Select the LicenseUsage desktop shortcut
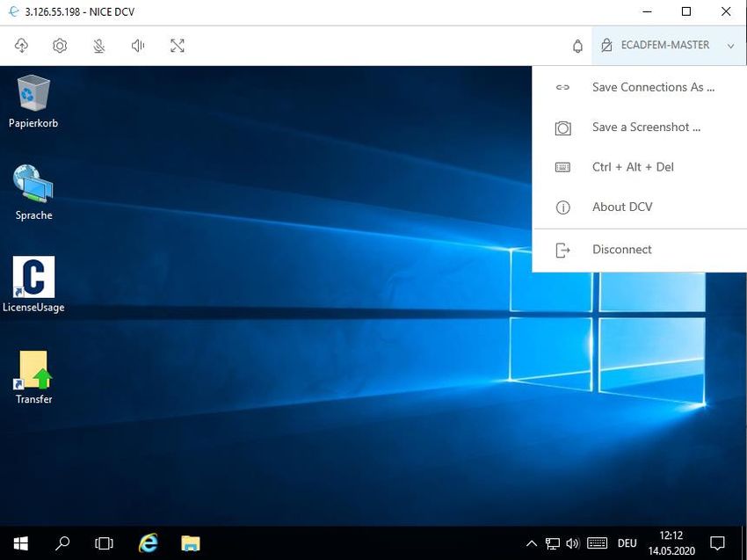Viewport: 747px width, 560px height. click(33, 285)
